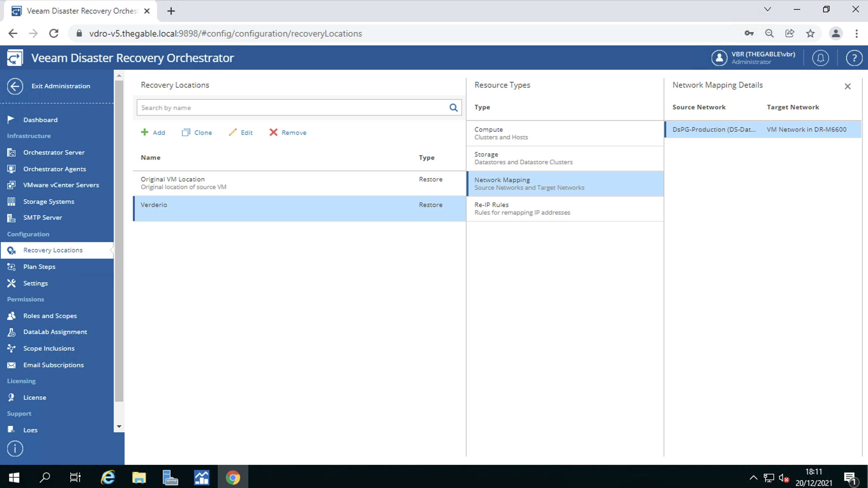Select the Original VM Location row
The height and width of the screenshot is (488, 868).
click(x=299, y=183)
